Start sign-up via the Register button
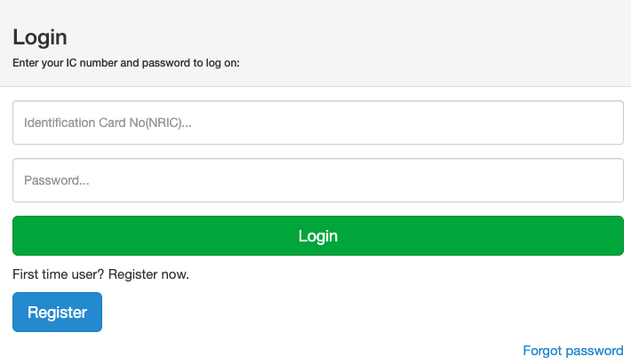Viewport: 631px width, 364px height. coord(57,313)
